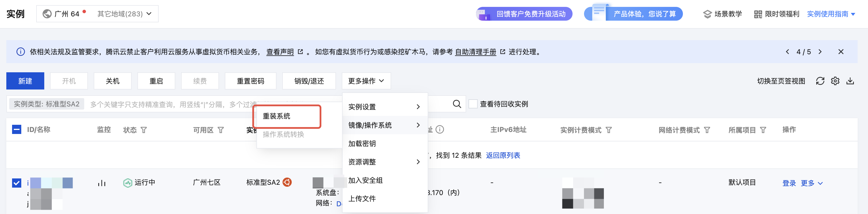Go to next notice in banner
Image resolution: width=868 pixels, height=214 pixels.
(820, 52)
